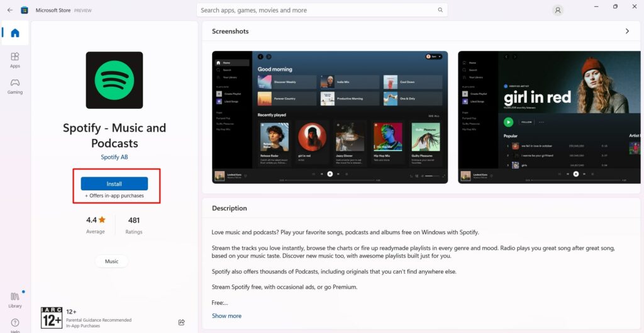Open Help in the sidebar
Image resolution: width=644 pixels, height=333 pixels.
pos(15,325)
